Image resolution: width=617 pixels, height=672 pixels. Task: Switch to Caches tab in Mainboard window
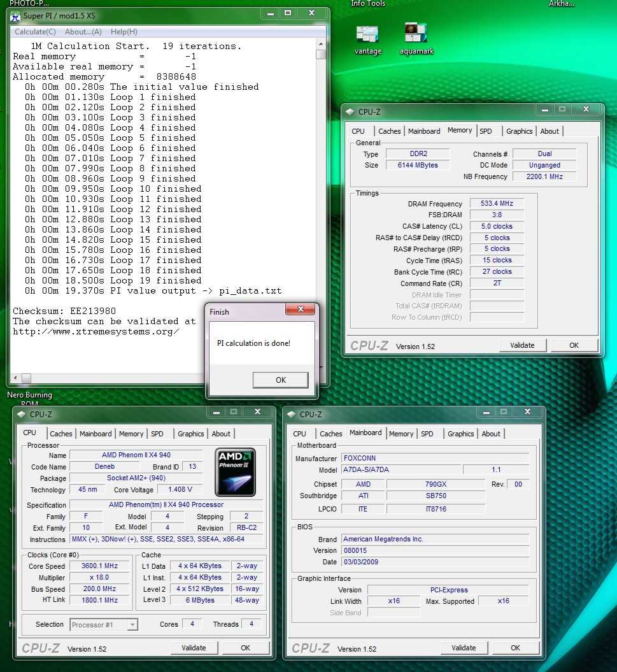click(x=330, y=434)
